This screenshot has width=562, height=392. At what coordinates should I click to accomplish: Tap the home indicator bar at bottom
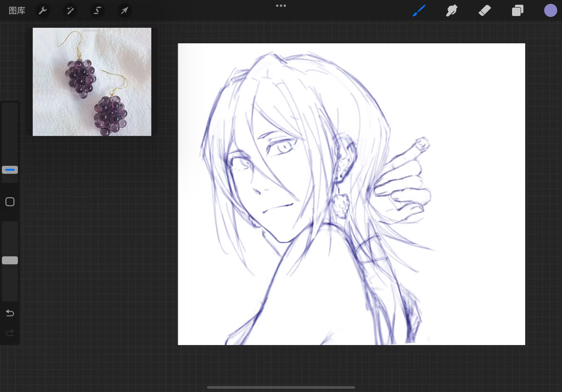point(281,387)
